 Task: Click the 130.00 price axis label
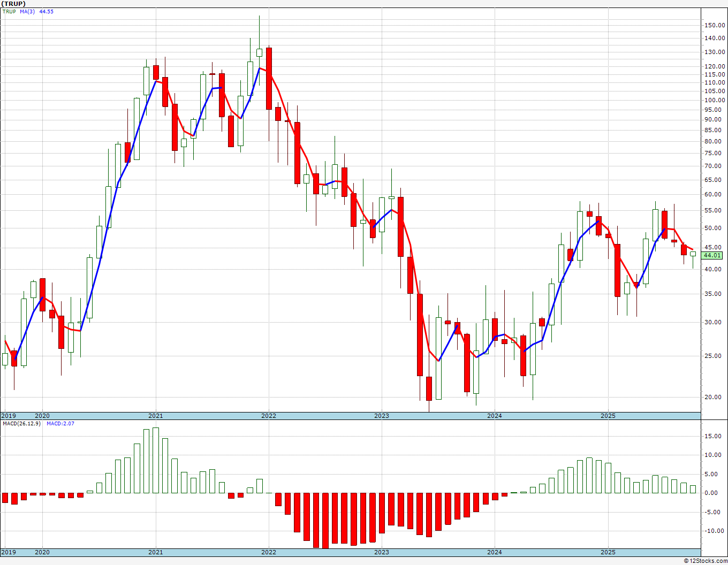coord(715,52)
